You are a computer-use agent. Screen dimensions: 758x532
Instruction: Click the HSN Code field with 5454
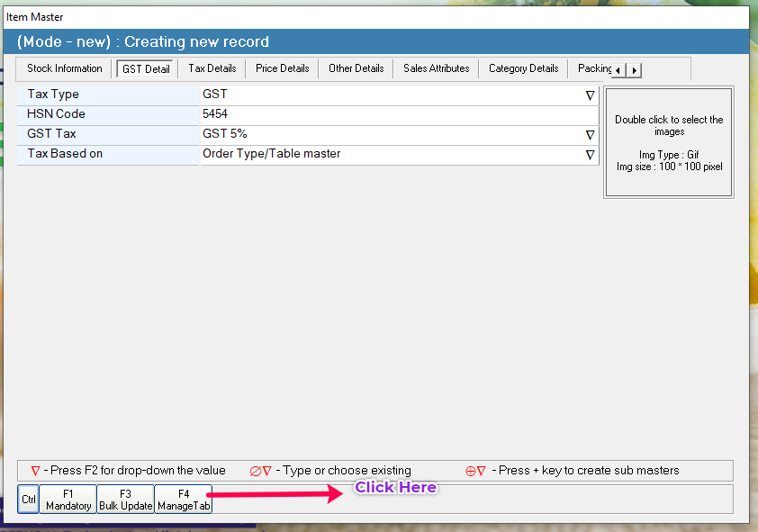tap(400, 114)
